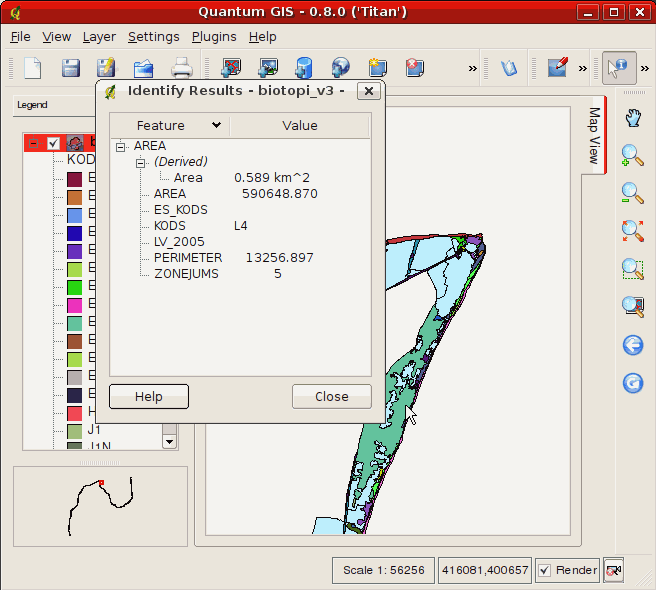Click the Legend panel title
The image size is (656, 590).
(x=32, y=105)
